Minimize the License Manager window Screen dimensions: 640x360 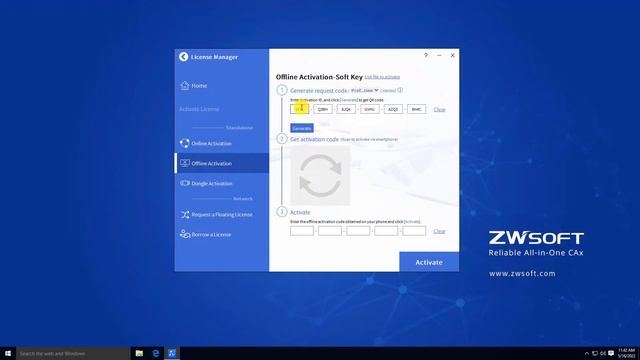[439, 55]
